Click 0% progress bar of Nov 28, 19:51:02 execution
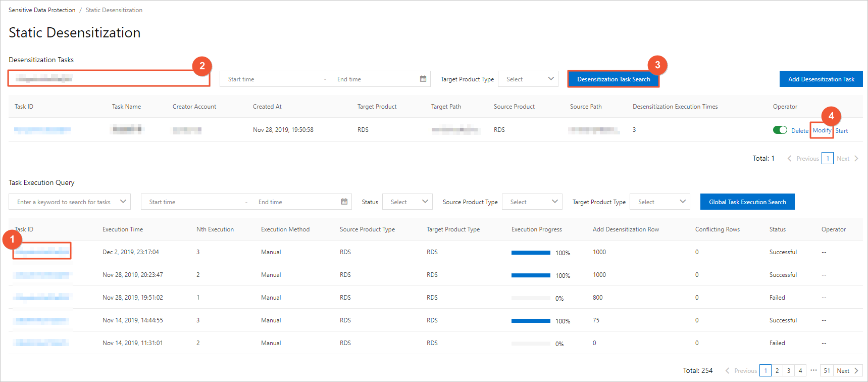This screenshot has width=868, height=382. [531, 298]
